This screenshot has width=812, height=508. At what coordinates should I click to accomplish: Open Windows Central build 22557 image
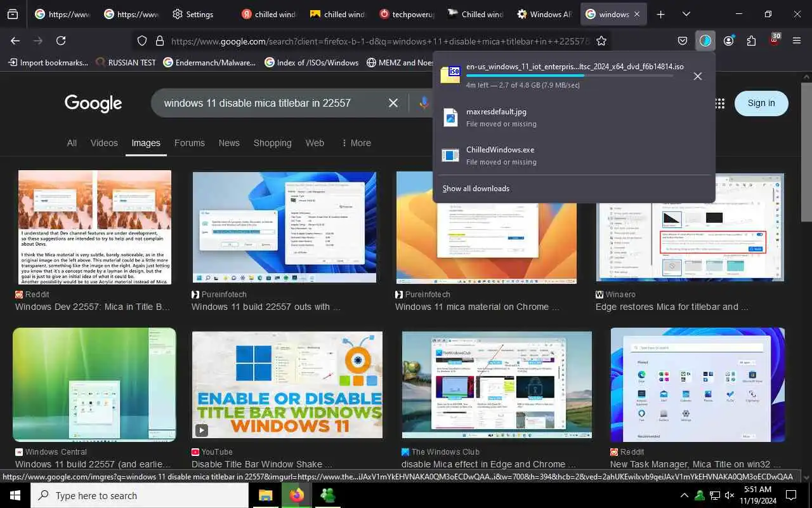pos(95,384)
